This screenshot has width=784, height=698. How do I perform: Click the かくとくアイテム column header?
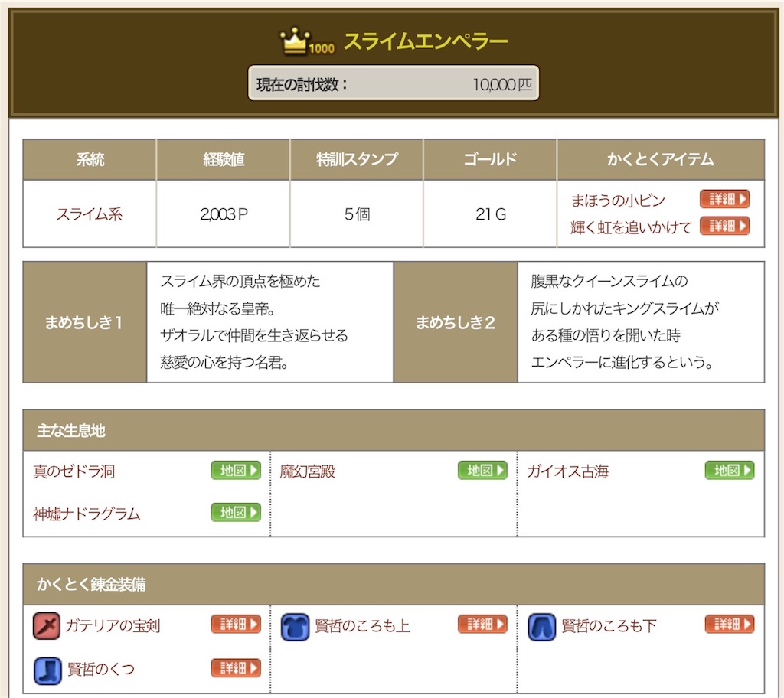[661, 159]
